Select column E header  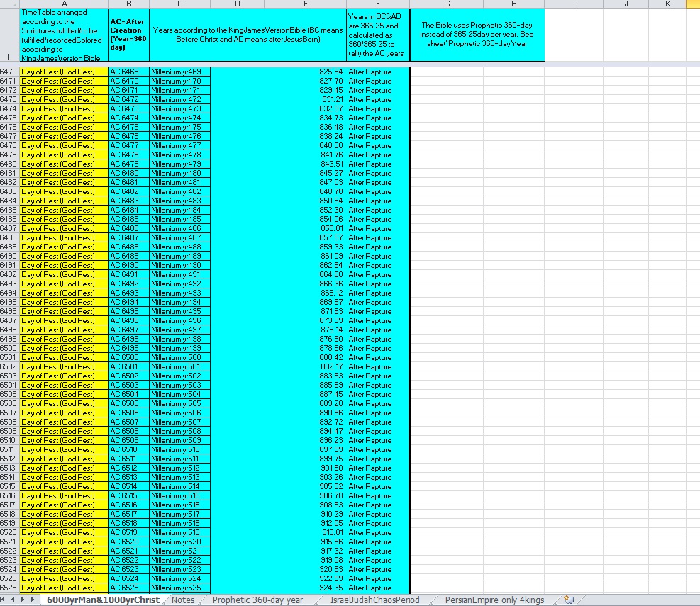(x=306, y=4)
